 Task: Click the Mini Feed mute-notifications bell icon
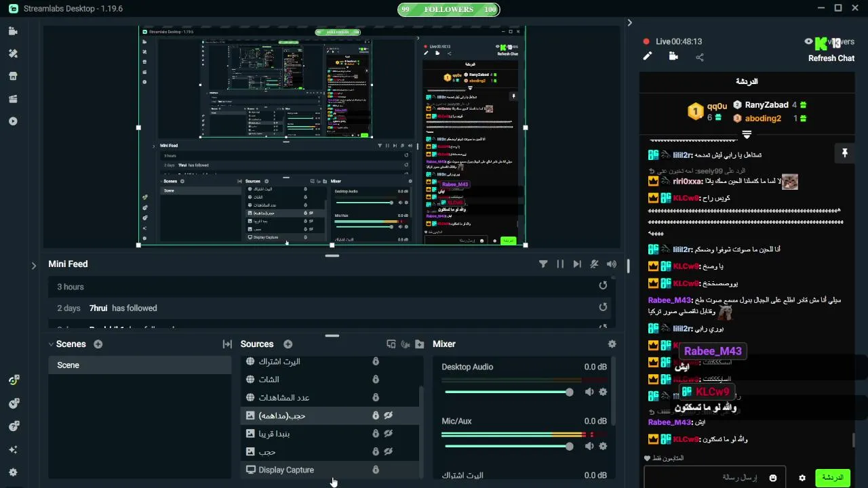coord(594,264)
